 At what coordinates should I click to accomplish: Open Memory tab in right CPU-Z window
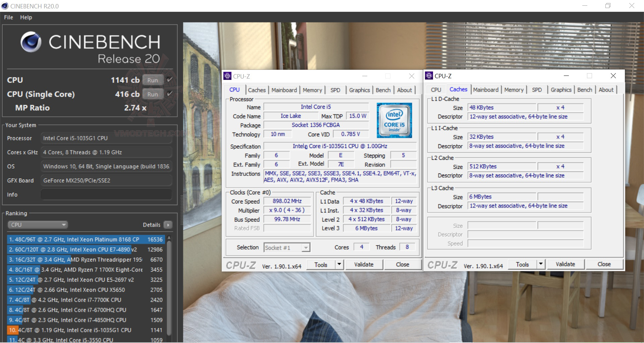pos(514,90)
